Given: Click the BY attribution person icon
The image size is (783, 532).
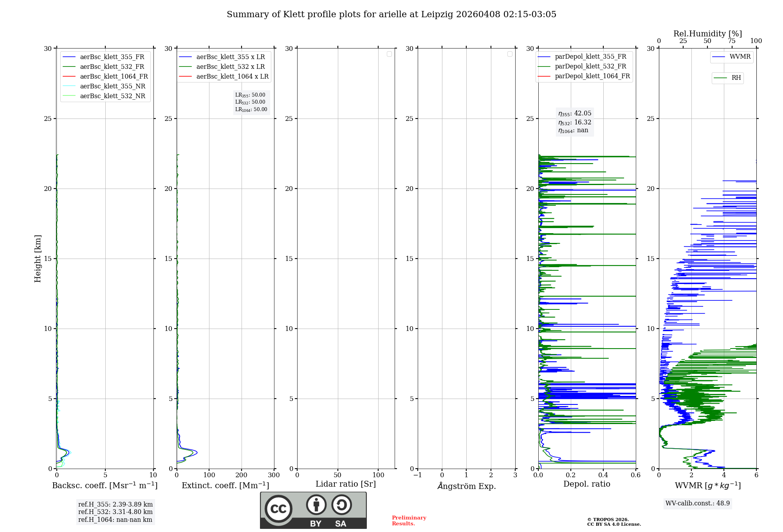Looking at the screenshot, I should coord(316,505).
